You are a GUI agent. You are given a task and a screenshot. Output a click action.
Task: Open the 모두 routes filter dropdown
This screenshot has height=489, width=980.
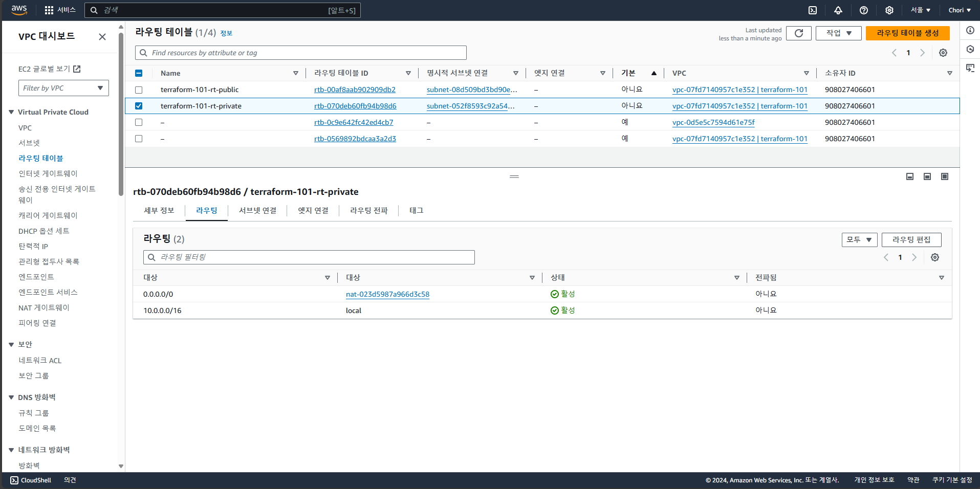pyautogui.click(x=860, y=240)
